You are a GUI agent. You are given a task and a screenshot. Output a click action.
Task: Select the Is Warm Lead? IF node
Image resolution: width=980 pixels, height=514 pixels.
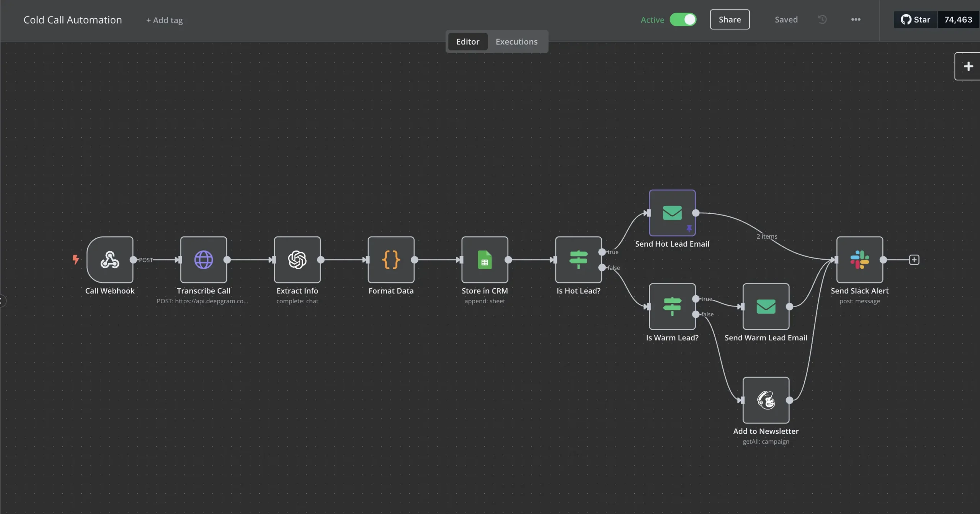point(672,306)
